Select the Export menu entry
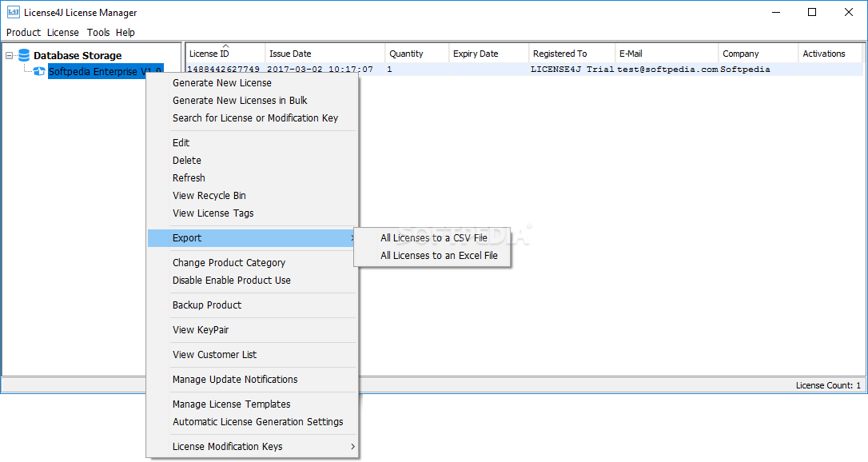868x462 pixels. (x=253, y=238)
